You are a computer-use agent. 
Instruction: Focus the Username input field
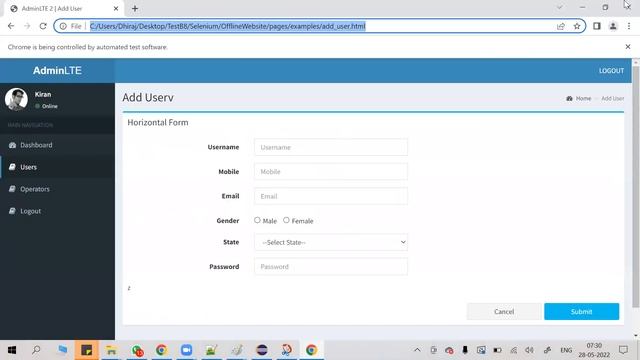coord(331,147)
